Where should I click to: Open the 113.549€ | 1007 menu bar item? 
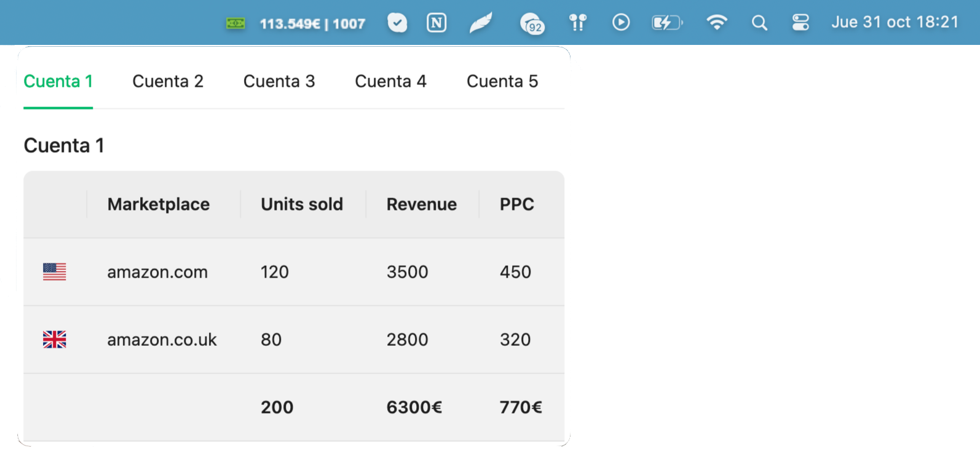point(312,24)
